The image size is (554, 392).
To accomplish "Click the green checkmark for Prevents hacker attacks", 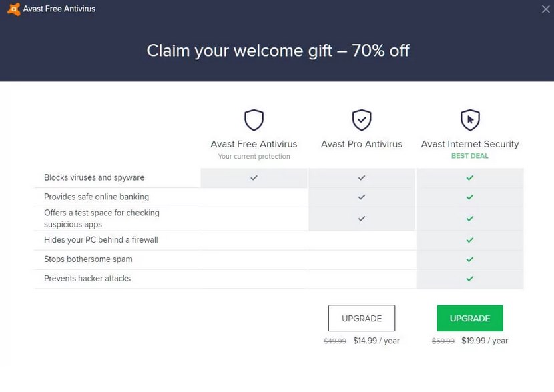I will point(469,279).
